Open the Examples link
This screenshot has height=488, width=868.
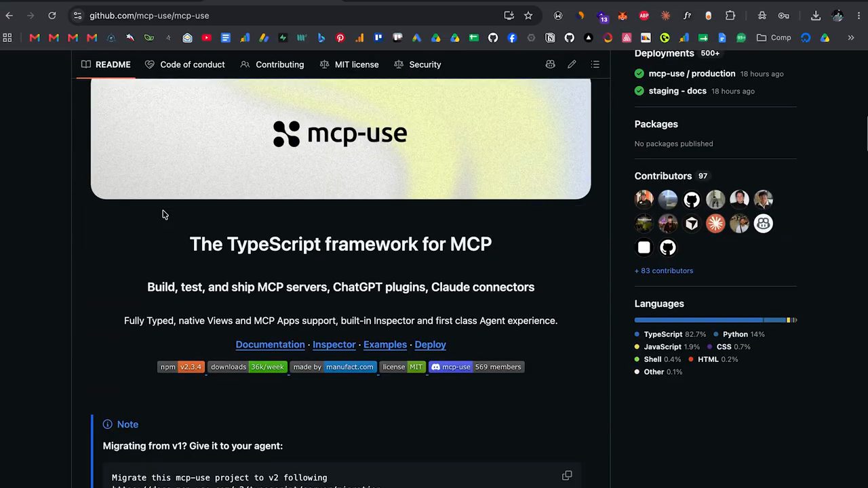tap(385, 344)
